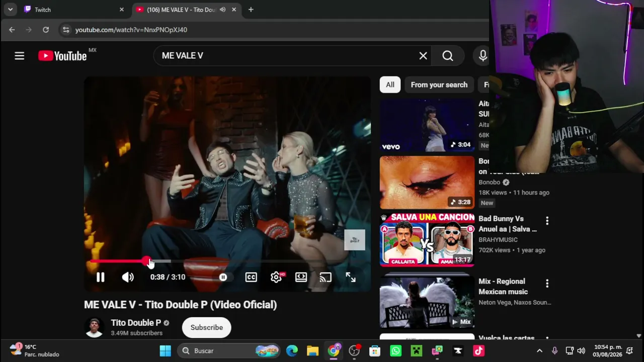Click the BRAHYMUSIC channel name
Viewport: 644px width, 362px height.
498,240
